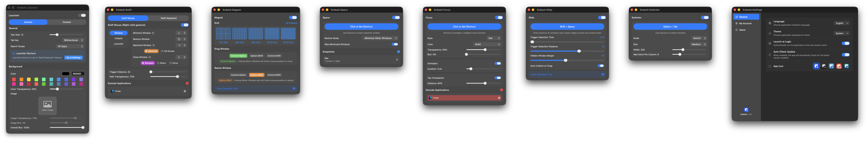Image resolution: width=868 pixels, height=141 pixels.
Task: Delete the Dev snapshot with trash icon
Action: pyautogui.click(x=397, y=60)
